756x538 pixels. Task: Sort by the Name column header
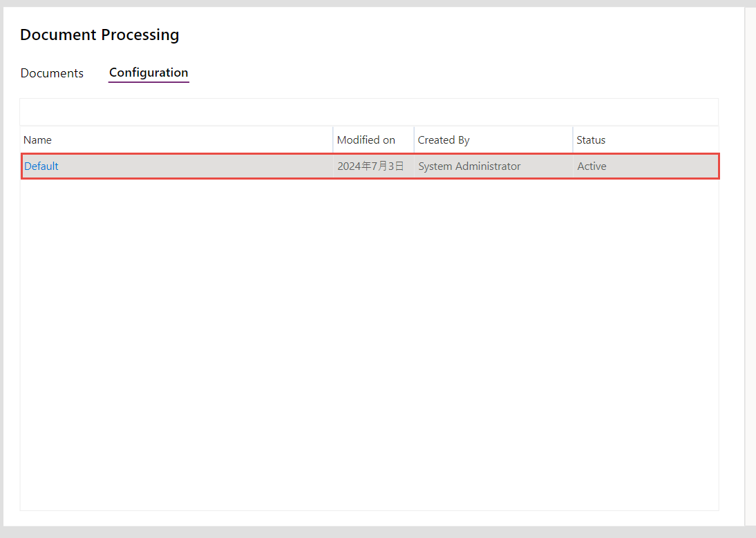coord(38,140)
